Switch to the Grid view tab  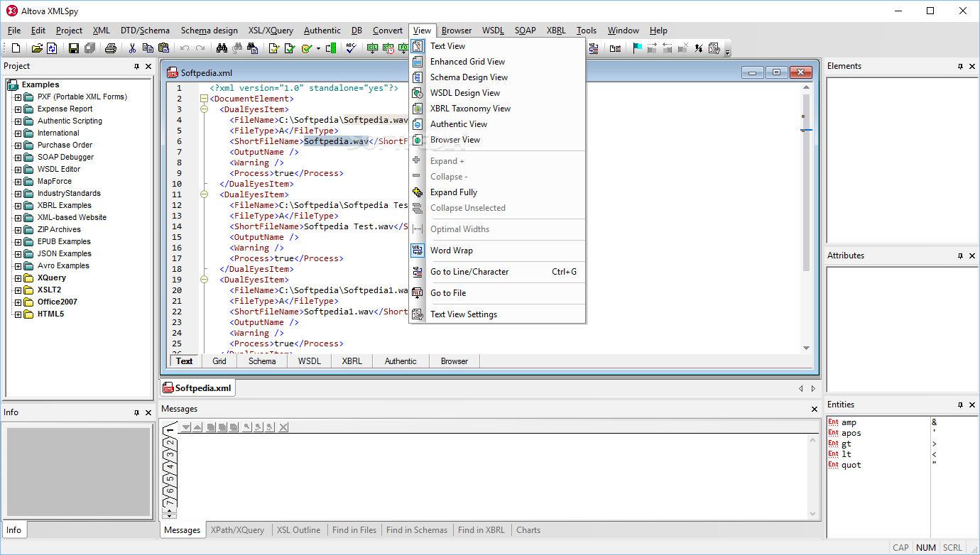pos(219,361)
